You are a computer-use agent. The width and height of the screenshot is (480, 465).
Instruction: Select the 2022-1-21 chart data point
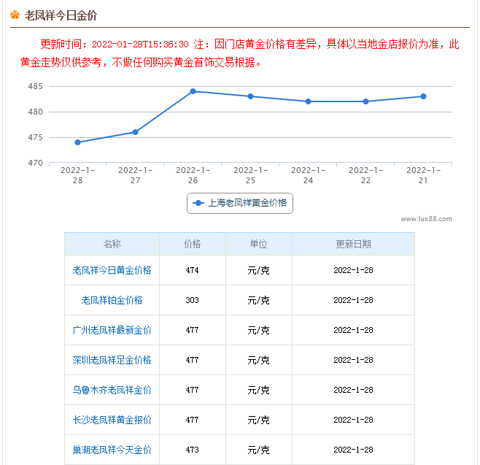[423, 96]
